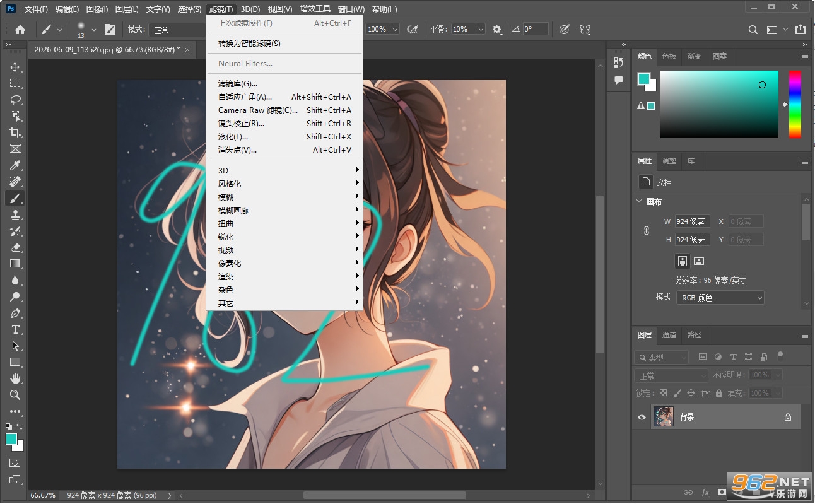Viewport: 815px width, 504px height.
Task: Switch to the 调整 tab
Action: (669, 161)
